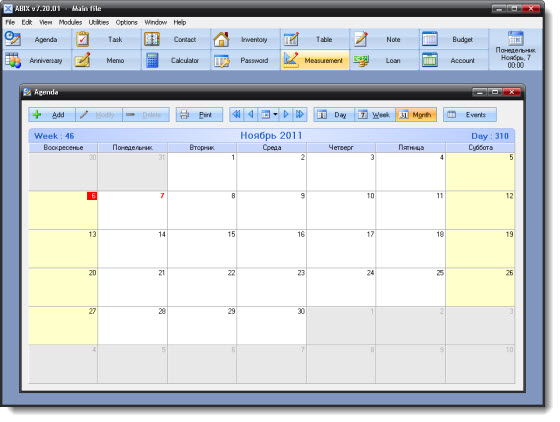Click the Budget module icon
This screenshot has height=422, width=560.
coord(430,39)
